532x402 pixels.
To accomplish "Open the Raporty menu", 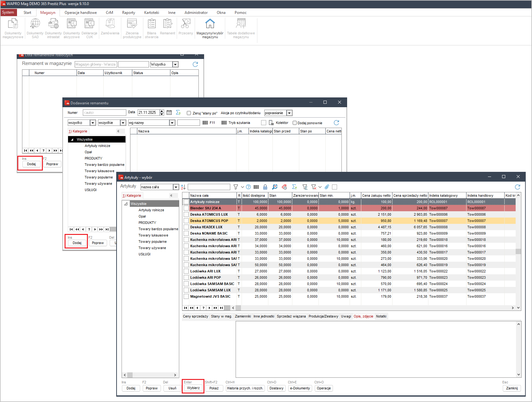I will (129, 13).
